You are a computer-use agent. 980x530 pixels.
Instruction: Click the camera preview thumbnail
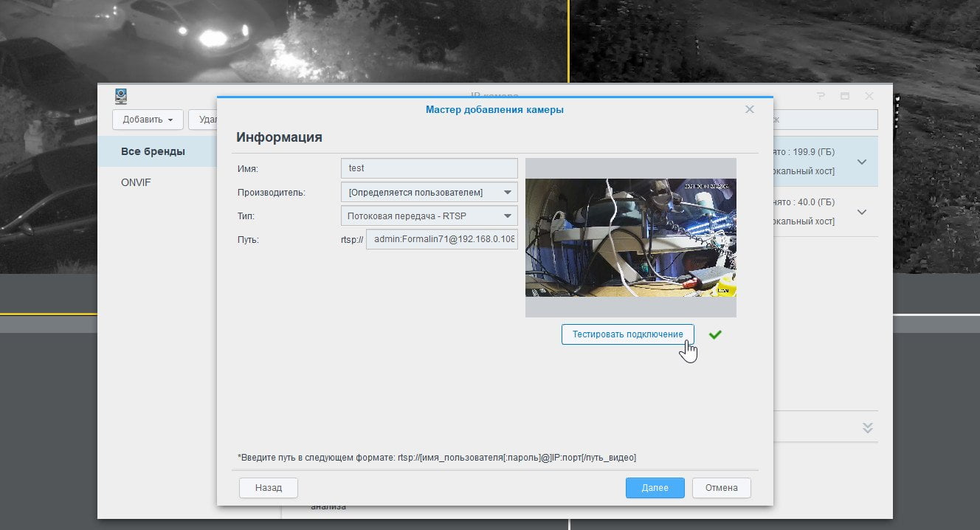pyautogui.click(x=631, y=238)
